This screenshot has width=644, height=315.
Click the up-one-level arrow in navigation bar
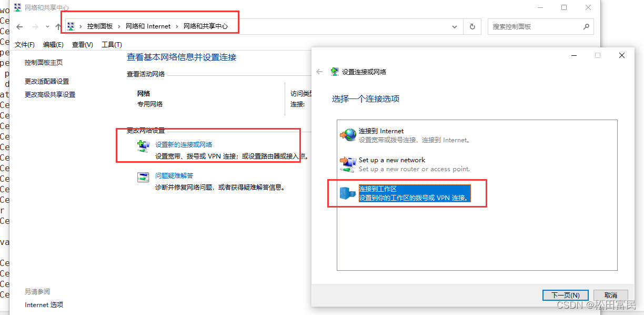pyautogui.click(x=58, y=26)
